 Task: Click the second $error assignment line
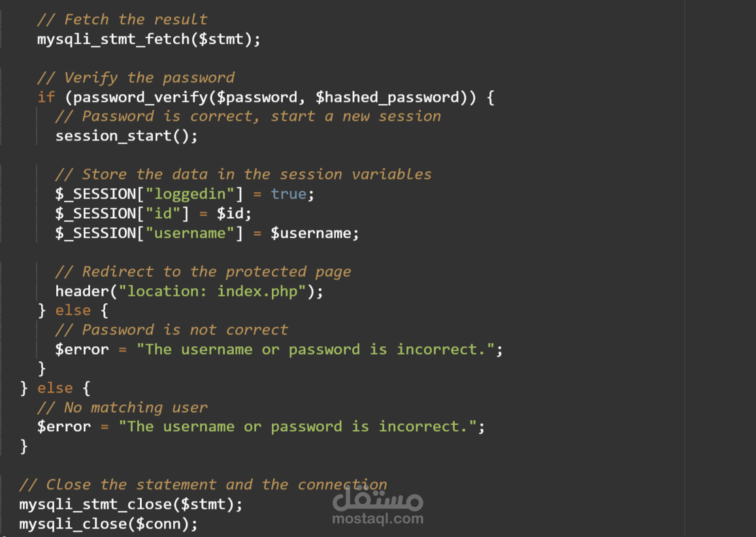[x=261, y=427]
